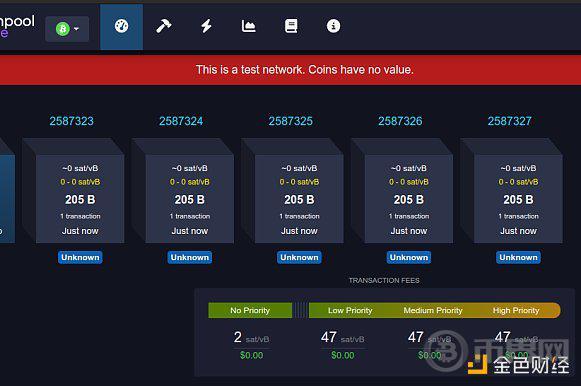Open the about info icon page
This screenshot has width=581, height=386.
[x=333, y=26]
